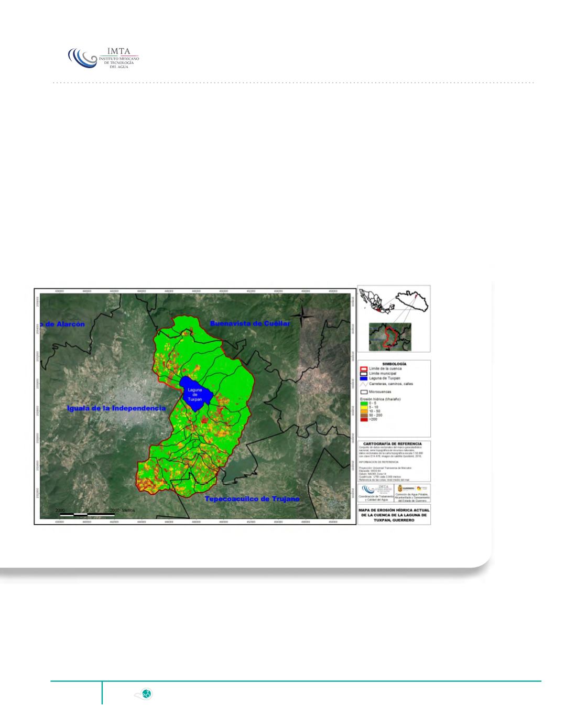The width and height of the screenshot is (576, 728).
Task: Click the red '>200' erosion swatch
Action: pos(364,419)
